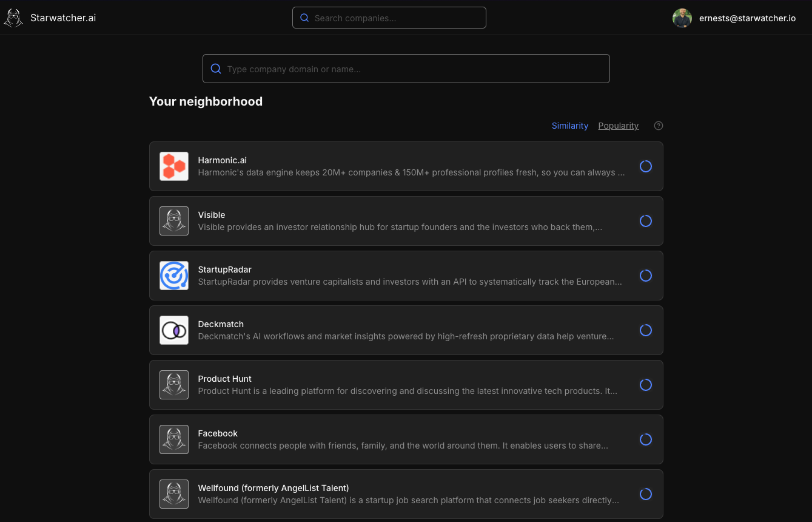The width and height of the screenshot is (812, 522).
Task: Click the investor relationship hub description
Action: tap(400, 227)
